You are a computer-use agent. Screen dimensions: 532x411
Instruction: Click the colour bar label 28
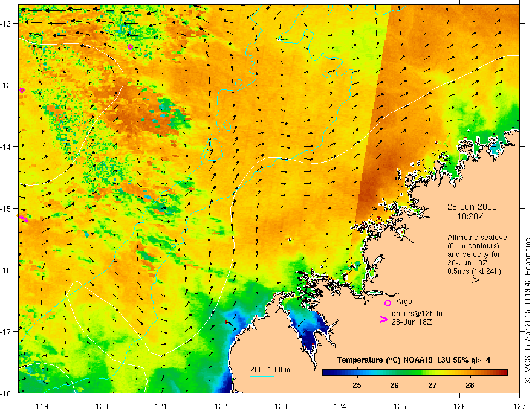[470, 386]
